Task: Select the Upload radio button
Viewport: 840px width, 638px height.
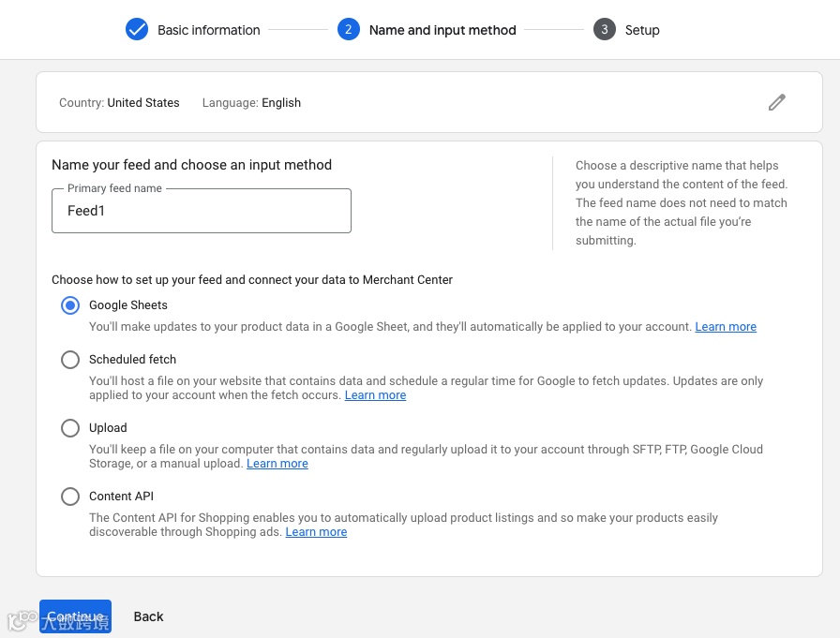Action: pyautogui.click(x=70, y=428)
